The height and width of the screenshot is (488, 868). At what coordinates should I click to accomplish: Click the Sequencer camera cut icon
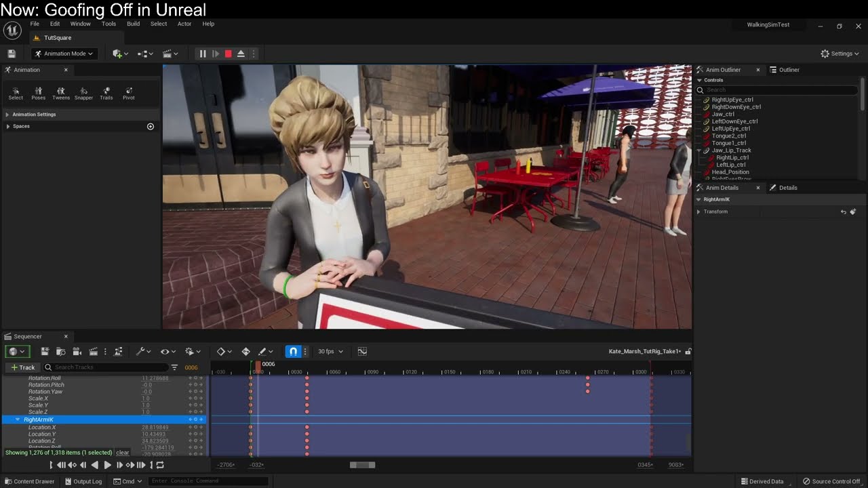(x=45, y=351)
